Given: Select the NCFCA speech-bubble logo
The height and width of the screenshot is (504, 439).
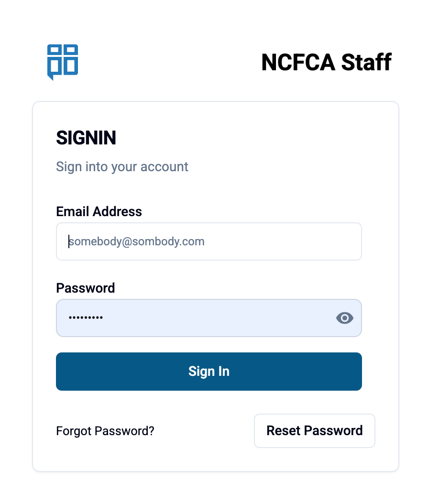Looking at the screenshot, I should coord(63,62).
